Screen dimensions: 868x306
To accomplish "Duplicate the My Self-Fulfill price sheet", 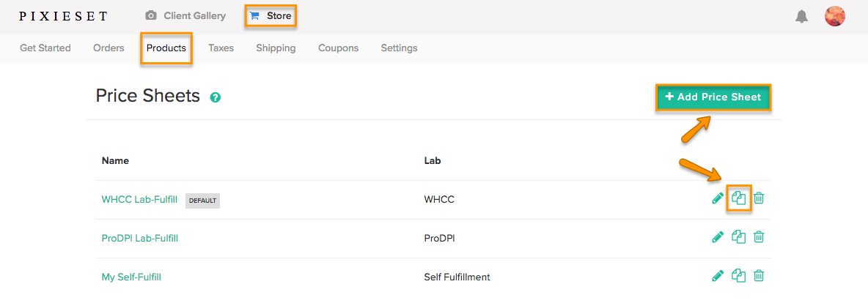I will (x=738, y=275).
